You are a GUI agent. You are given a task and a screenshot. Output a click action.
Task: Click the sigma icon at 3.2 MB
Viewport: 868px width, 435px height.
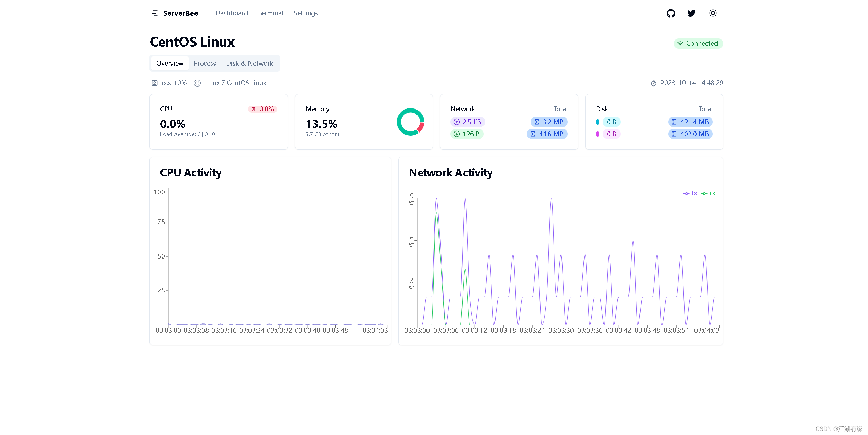point(537,122)
